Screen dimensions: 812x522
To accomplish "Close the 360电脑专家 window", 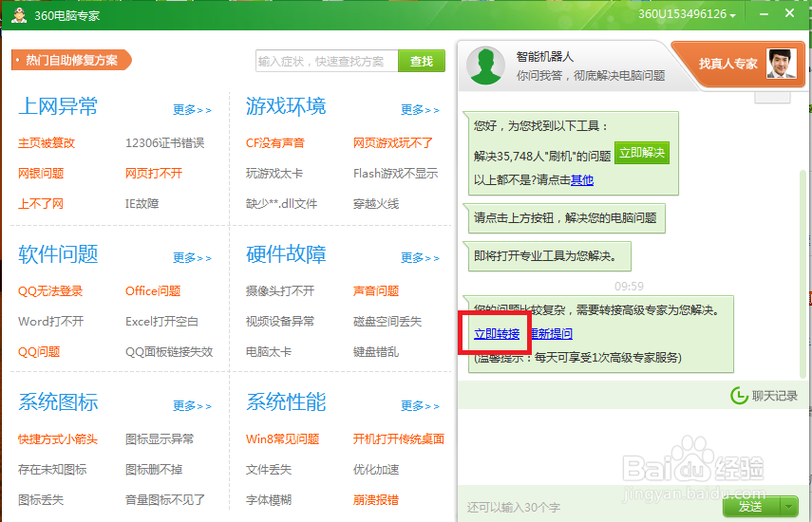I will pos(789,13).
